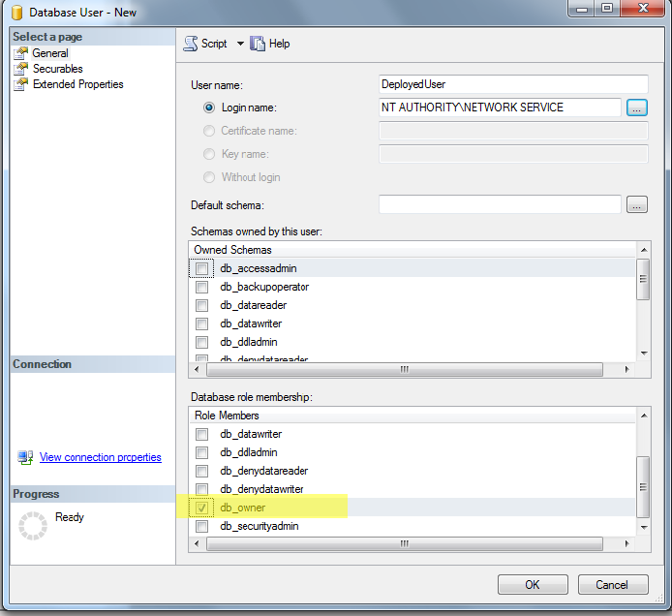The image size is (672, 616).
Task: Browse for login name with ellipsis button
Action: [x=637, y=108]
